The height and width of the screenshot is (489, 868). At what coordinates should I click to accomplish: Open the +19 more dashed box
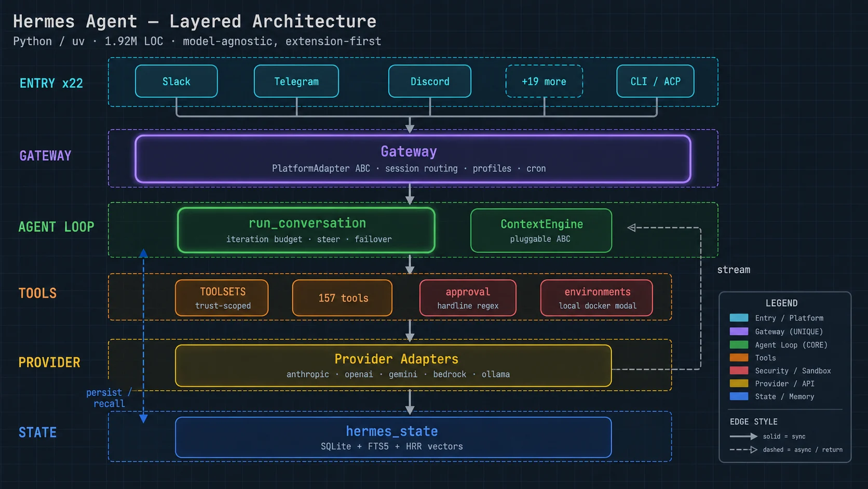[544, 81]
